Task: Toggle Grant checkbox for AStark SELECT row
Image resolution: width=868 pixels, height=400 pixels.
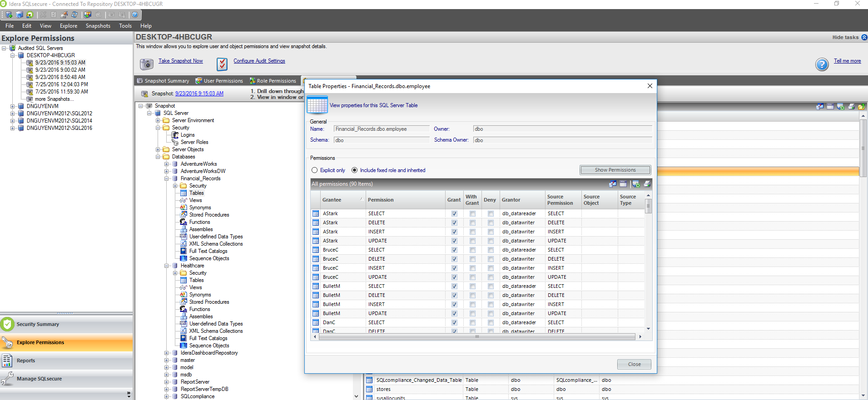Action: [454, 213]
